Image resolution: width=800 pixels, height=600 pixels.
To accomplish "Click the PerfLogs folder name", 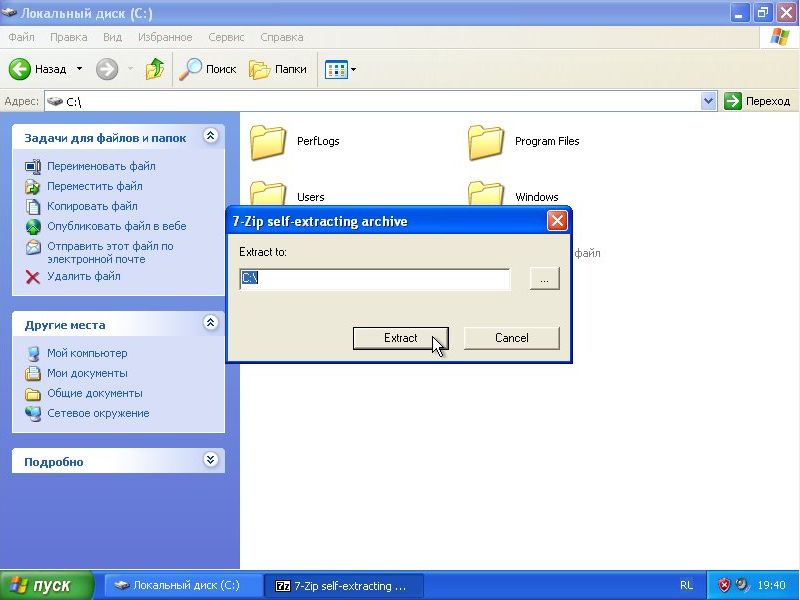I will tap(318, 141).
